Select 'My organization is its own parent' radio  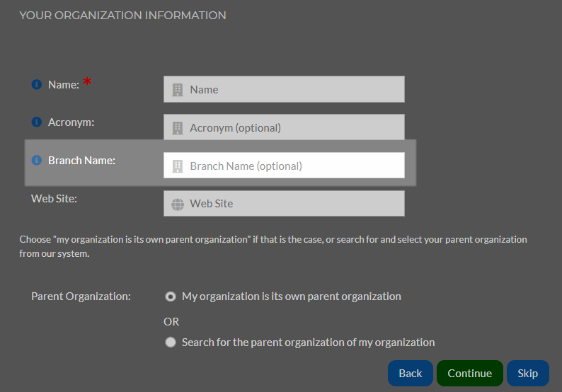click(x=171, y=296)
